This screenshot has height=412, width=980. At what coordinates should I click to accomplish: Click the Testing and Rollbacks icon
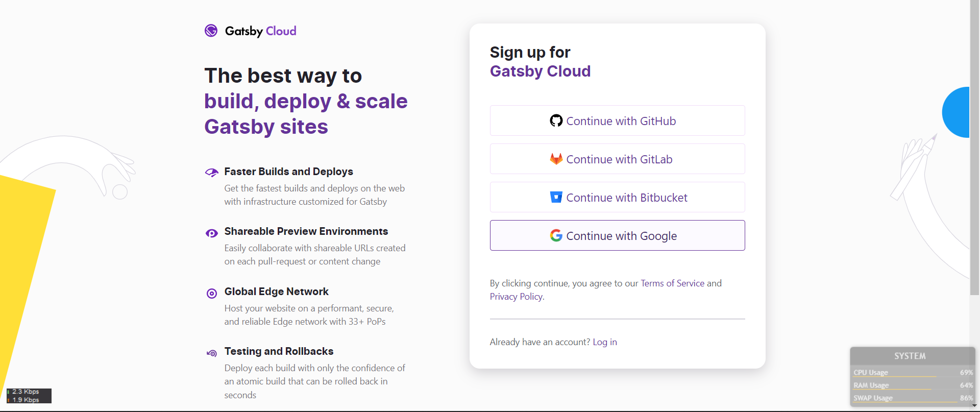point(211,353)
